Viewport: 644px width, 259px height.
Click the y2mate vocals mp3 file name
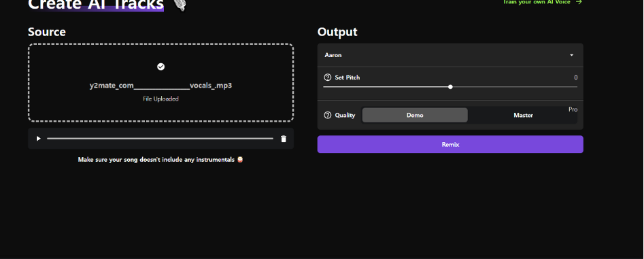coord(161,86)
